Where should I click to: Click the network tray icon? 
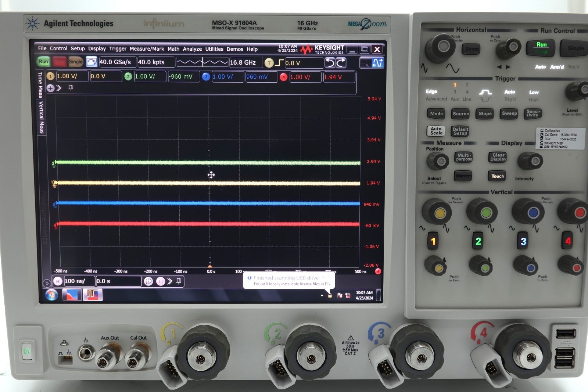tap(348, 295)
